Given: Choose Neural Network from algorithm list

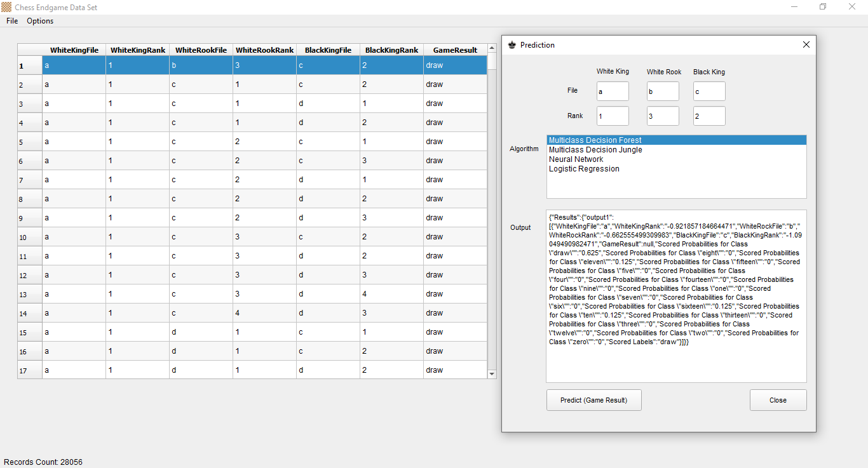Looking at the screenshot, I should click(x=576, y=159).
